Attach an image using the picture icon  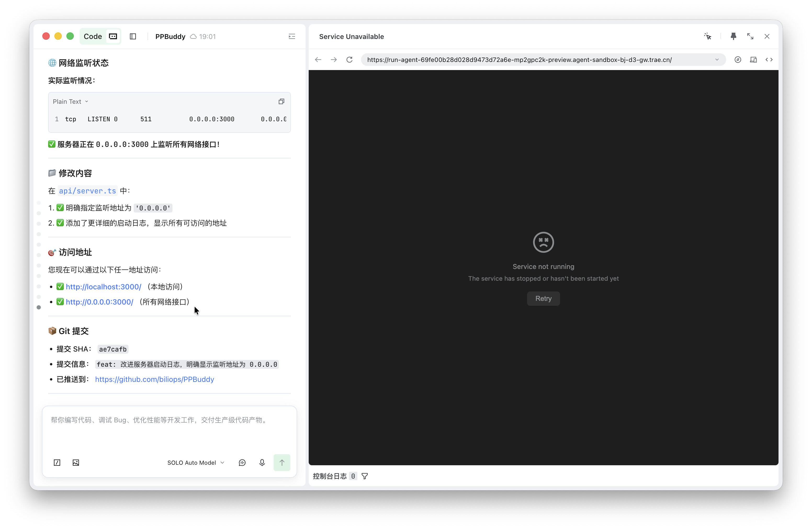[x=76, y=463]
